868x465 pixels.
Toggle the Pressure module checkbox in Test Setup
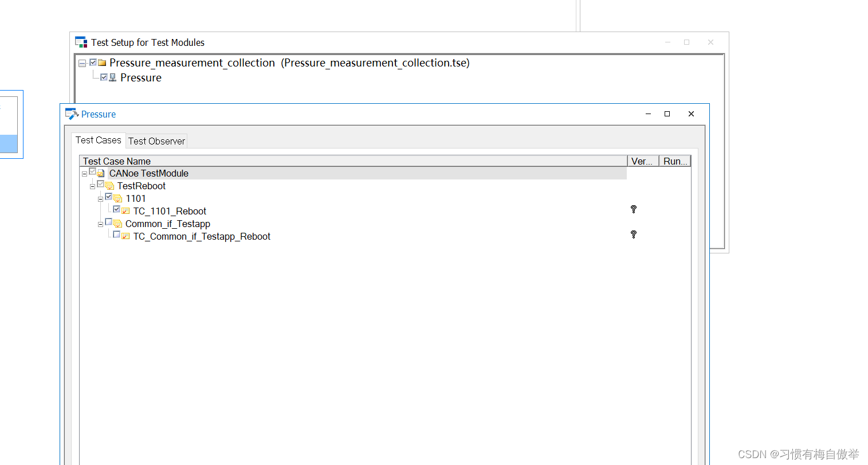pos(104,77)
